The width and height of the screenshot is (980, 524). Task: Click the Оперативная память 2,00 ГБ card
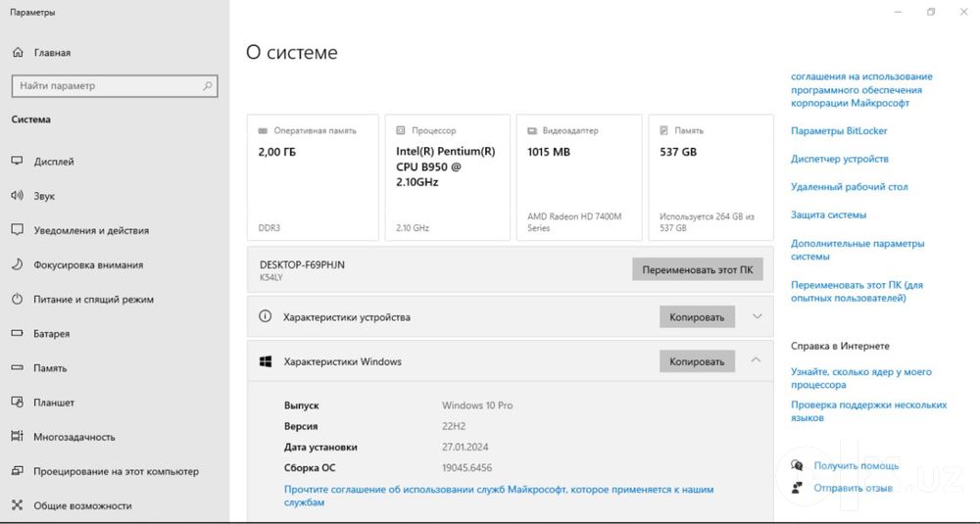[313, 177]
